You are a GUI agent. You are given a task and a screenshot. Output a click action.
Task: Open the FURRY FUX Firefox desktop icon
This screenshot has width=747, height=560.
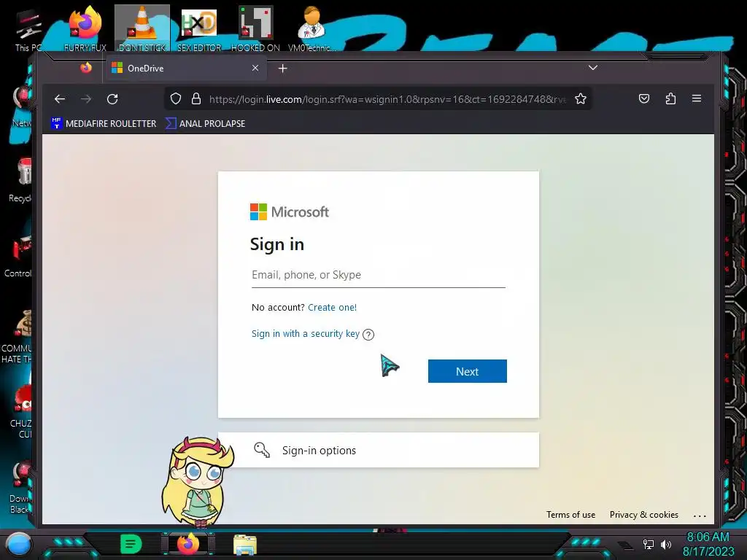[85, 28]
